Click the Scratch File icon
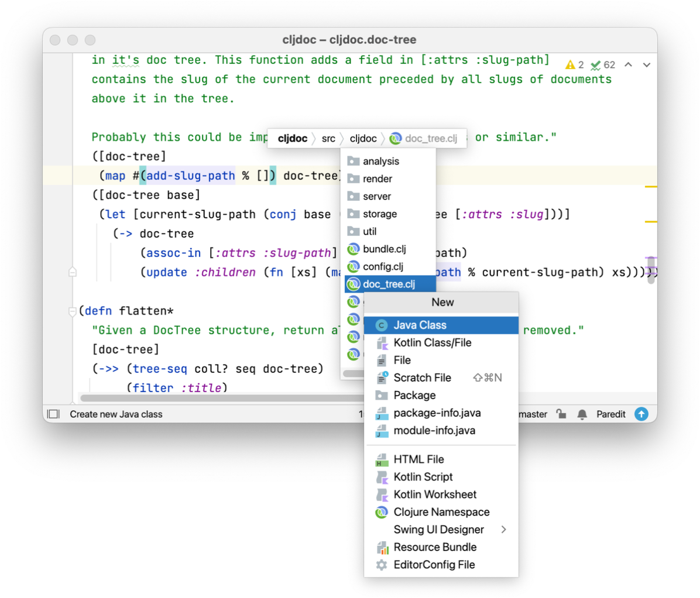This screenshot has height=598, width=700. tap(382, 377)
